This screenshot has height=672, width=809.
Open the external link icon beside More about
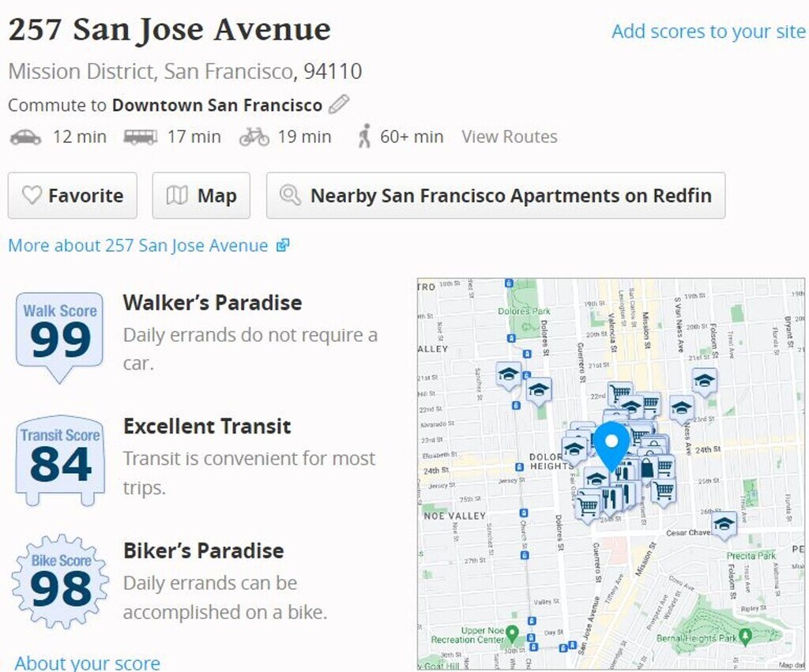pyautogui.click(x=283, y=246)
